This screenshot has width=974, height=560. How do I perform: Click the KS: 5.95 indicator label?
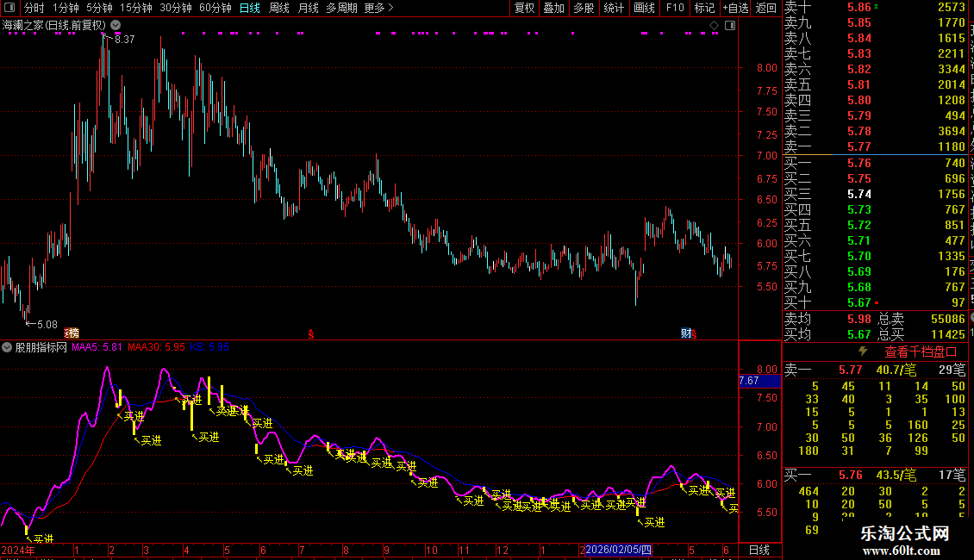pyautogui.click(x=210, y=347)
